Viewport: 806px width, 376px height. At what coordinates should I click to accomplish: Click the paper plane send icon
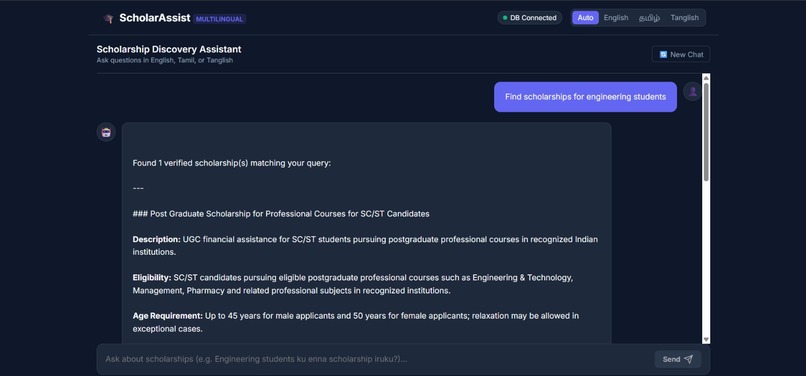pos(689,359)
